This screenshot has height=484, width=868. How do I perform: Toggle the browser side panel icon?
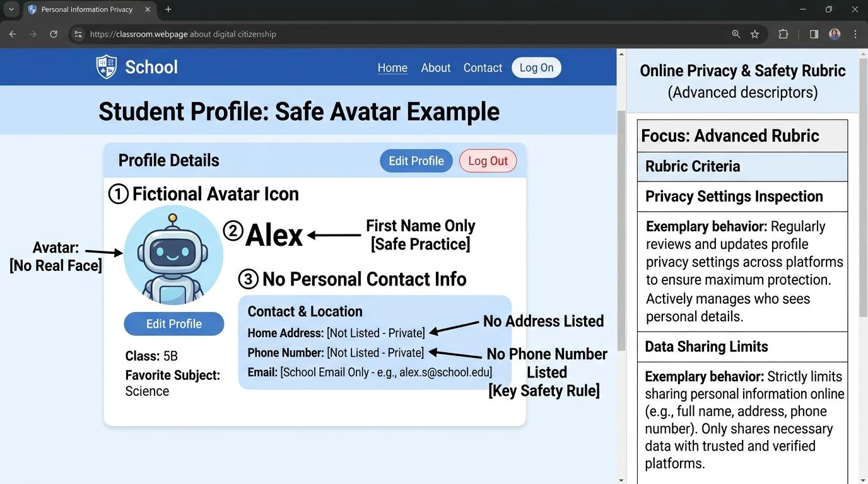(x=814, y=34)
